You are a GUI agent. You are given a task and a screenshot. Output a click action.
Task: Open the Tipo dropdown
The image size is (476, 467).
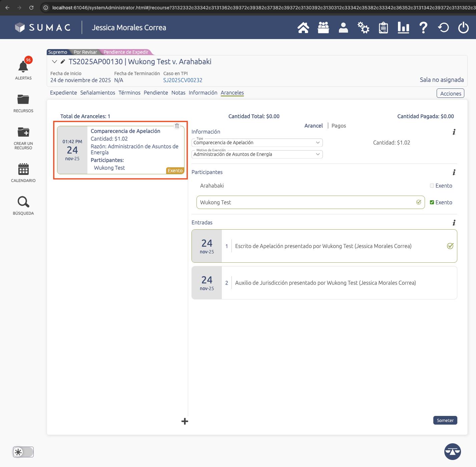(257, 143)
